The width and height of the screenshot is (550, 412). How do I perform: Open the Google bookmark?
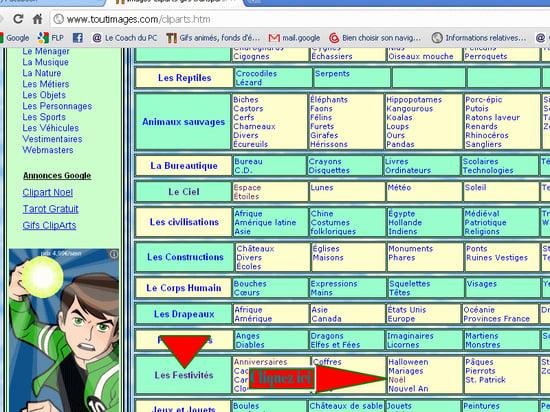click(x=15, y=38)
